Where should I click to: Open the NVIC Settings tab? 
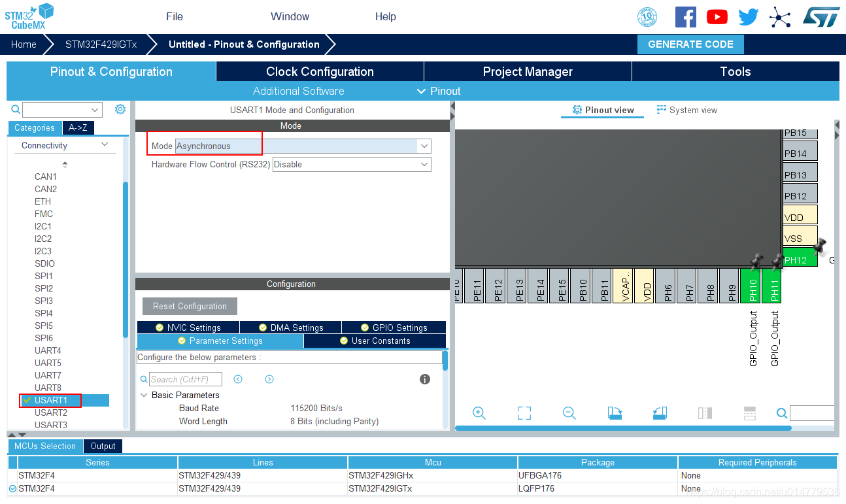coord(188,328)
